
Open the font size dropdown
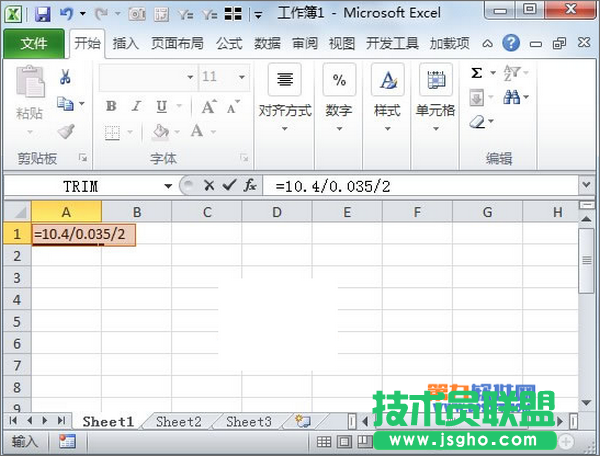[242, 77]
